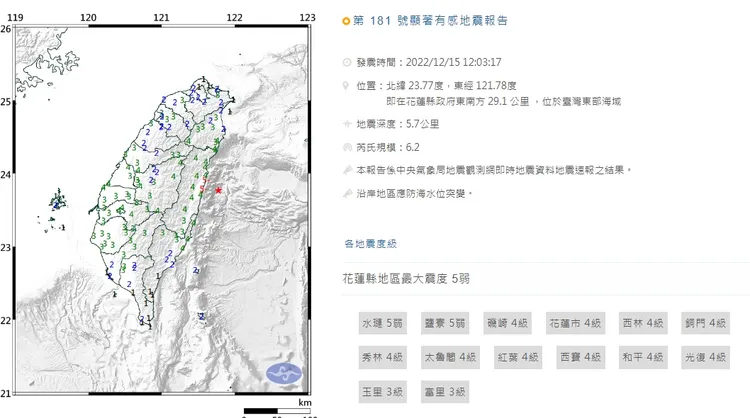Click the timestamp 2022/12/15 12:03:17
This screenshot has height=418, width=750.
pyautogui.click(x=453, y=62)
